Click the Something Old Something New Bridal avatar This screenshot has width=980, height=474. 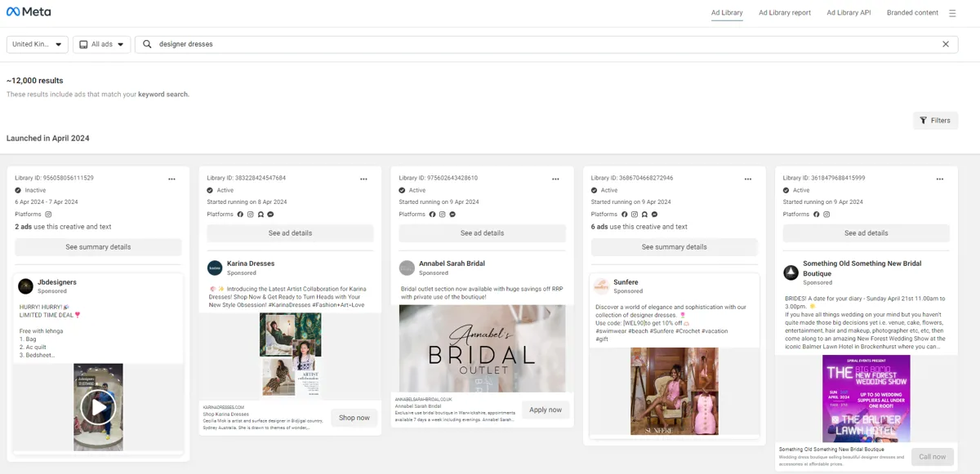[791, 272]
